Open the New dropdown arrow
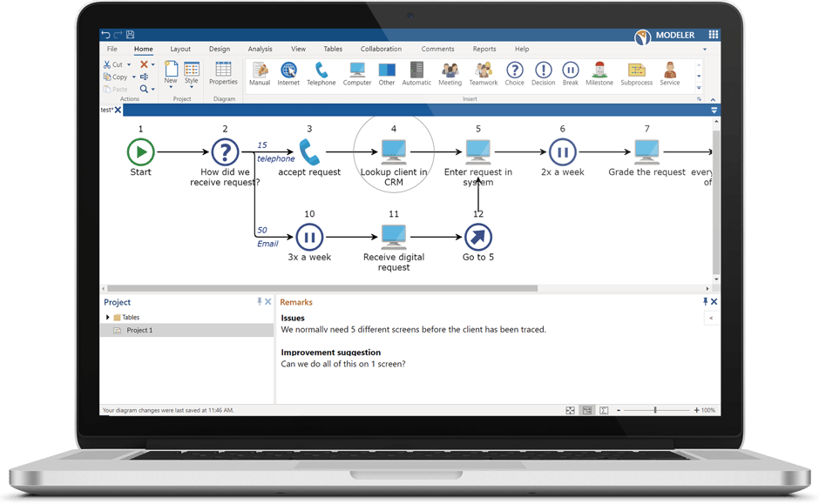819x504 pixels. (170, 86)
